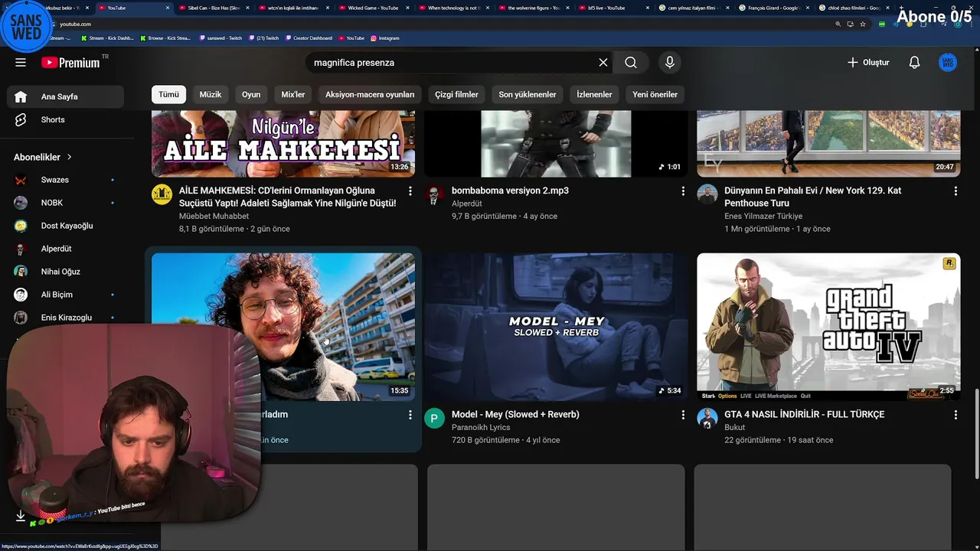Open the account avatar menu
980x551 pixels.
[x=948, y=63]
